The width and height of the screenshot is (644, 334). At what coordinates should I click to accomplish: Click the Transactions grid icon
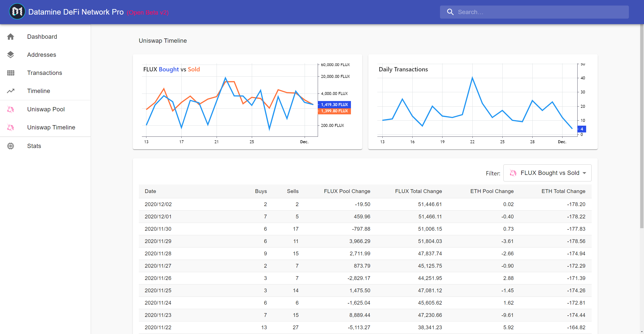pos(11,73)
